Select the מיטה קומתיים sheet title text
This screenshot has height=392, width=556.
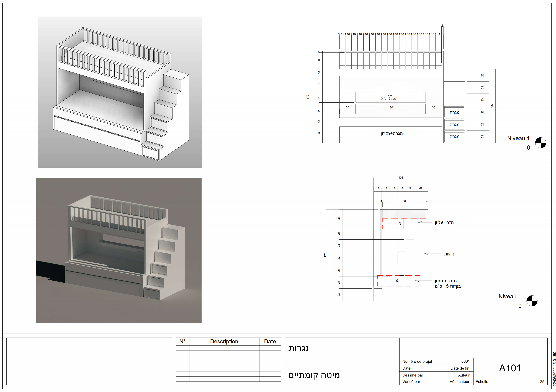click(x=314, y=375)
